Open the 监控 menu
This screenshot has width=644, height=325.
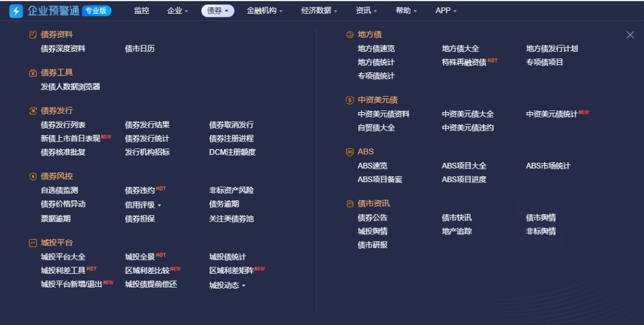coord(142,11)
